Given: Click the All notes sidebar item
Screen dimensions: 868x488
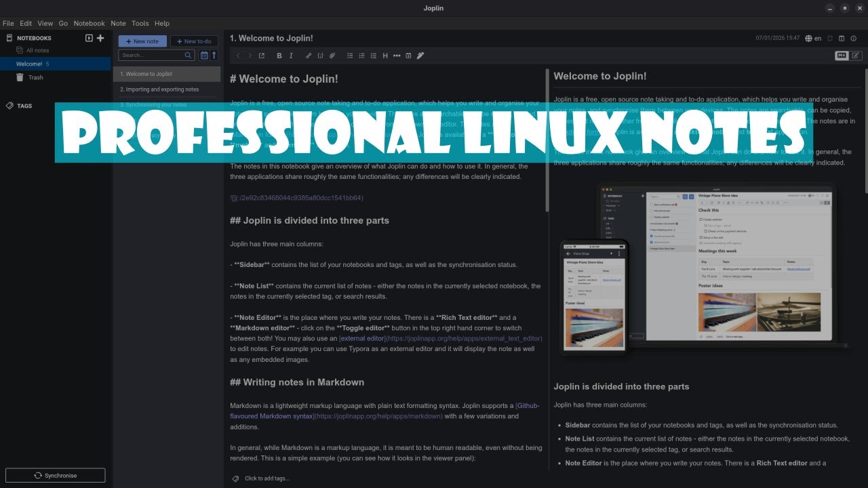Looking at the screenshot, I should pyautogui.click(x=33, y=50).
